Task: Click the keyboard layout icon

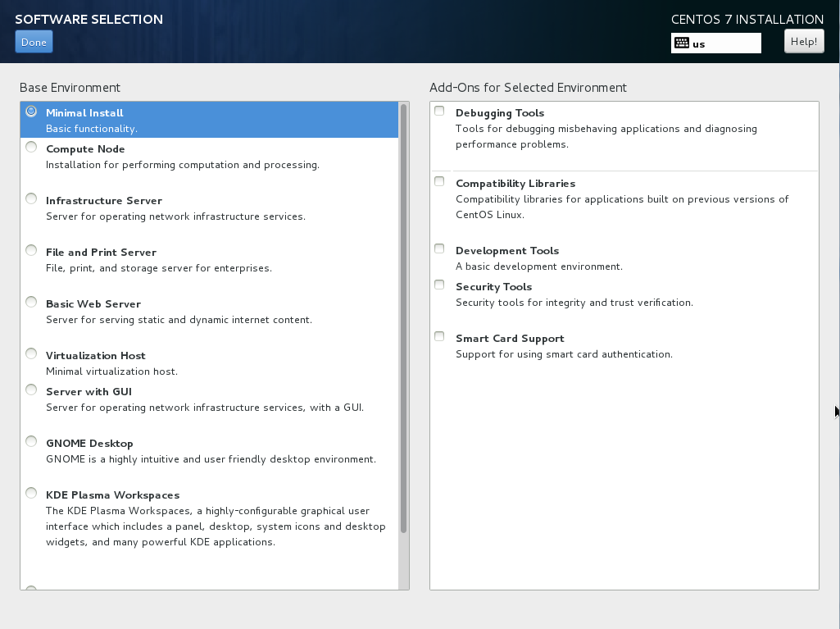Action: tap(682, 43)
